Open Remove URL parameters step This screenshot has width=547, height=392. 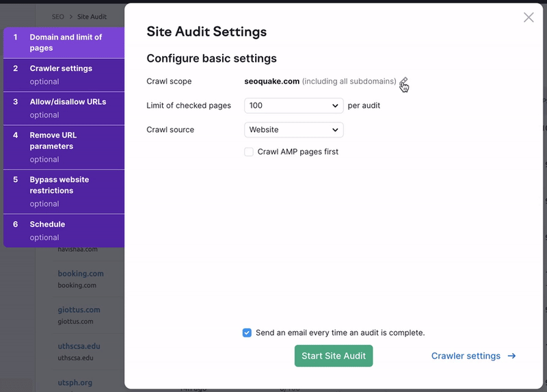(64, 147)
